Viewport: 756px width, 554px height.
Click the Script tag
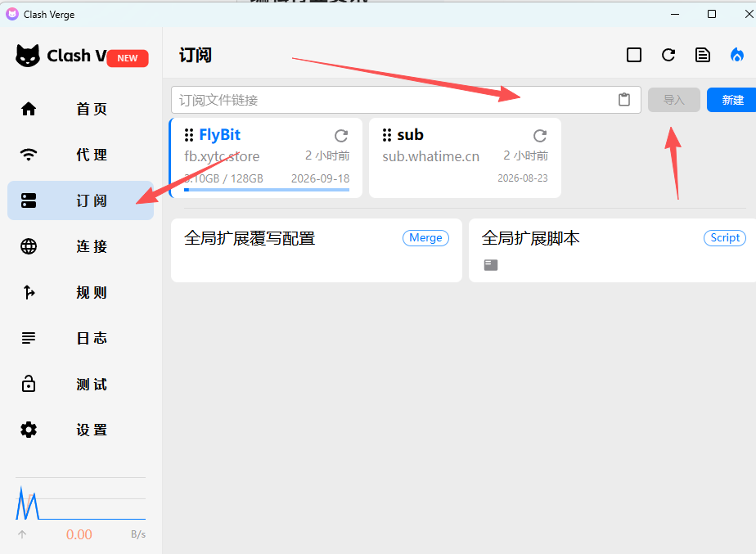tap(725, 237)
